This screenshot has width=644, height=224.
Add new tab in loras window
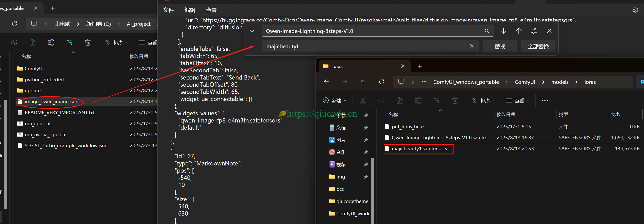point(420,66)
